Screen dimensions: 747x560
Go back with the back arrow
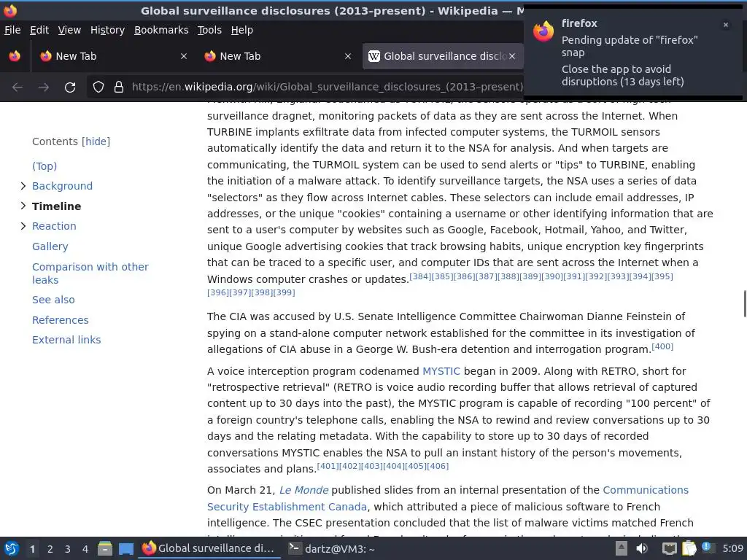tap(18, 87)
